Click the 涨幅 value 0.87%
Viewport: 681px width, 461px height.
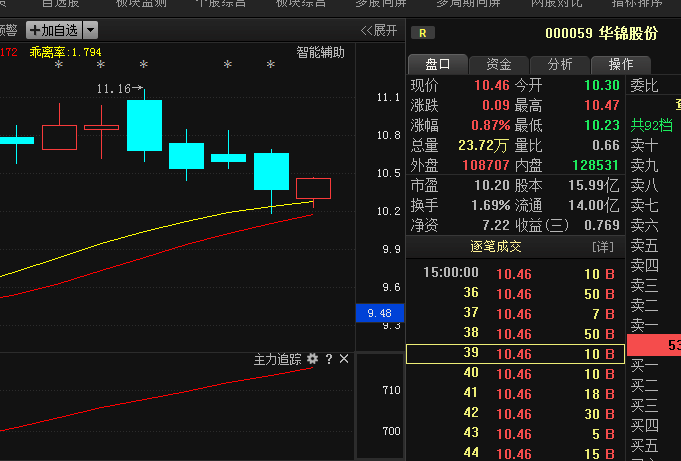coord(491,125)
